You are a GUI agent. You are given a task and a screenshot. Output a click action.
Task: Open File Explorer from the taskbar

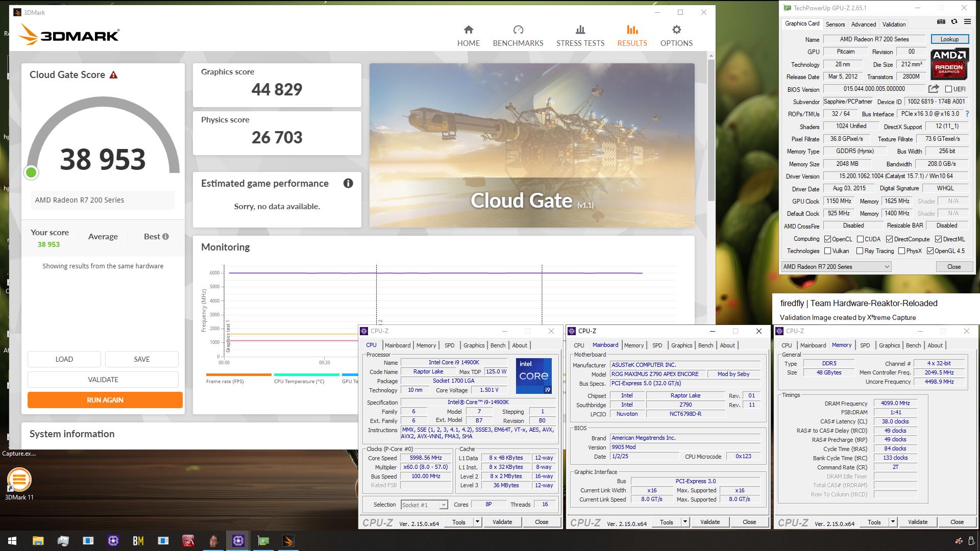[x=38, y=541]
